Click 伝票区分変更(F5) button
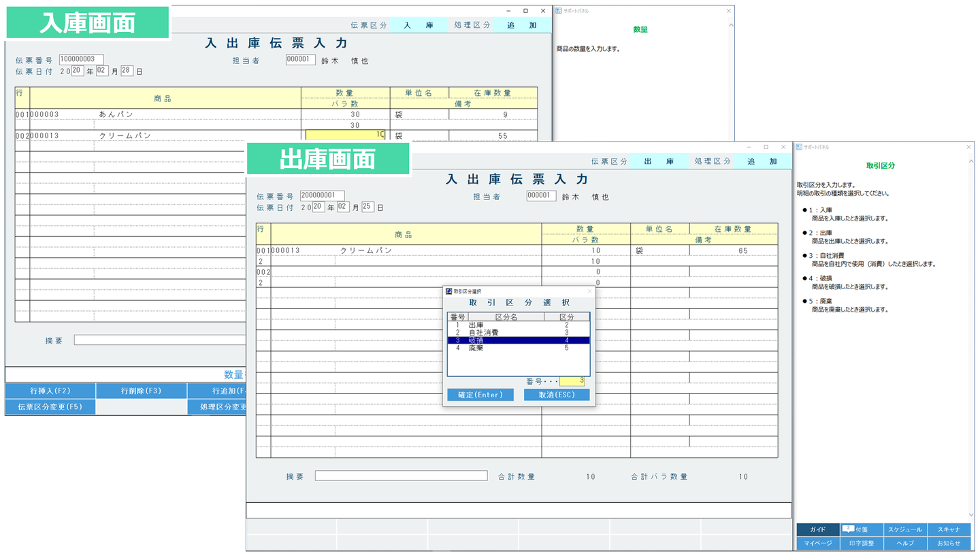This screenshot has height=560, width=980. (50, 407)
